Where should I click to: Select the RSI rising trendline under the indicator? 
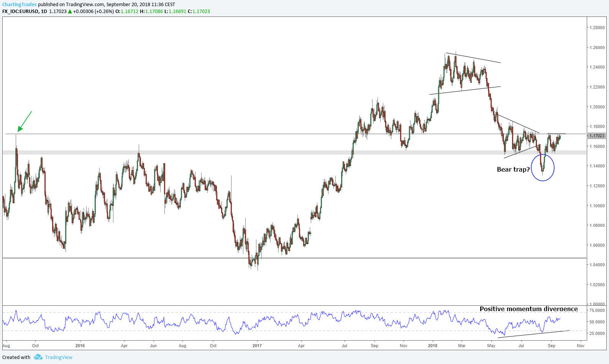tap(533, 334)
